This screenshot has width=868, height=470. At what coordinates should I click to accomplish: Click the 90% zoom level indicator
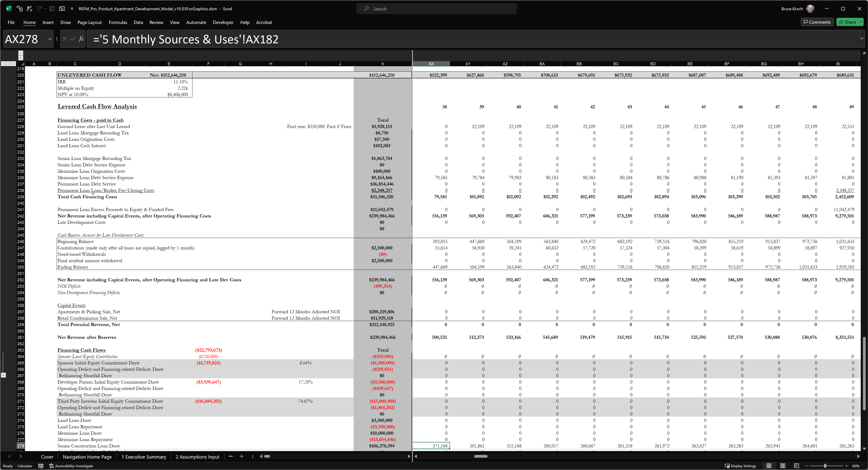[856, 466]
